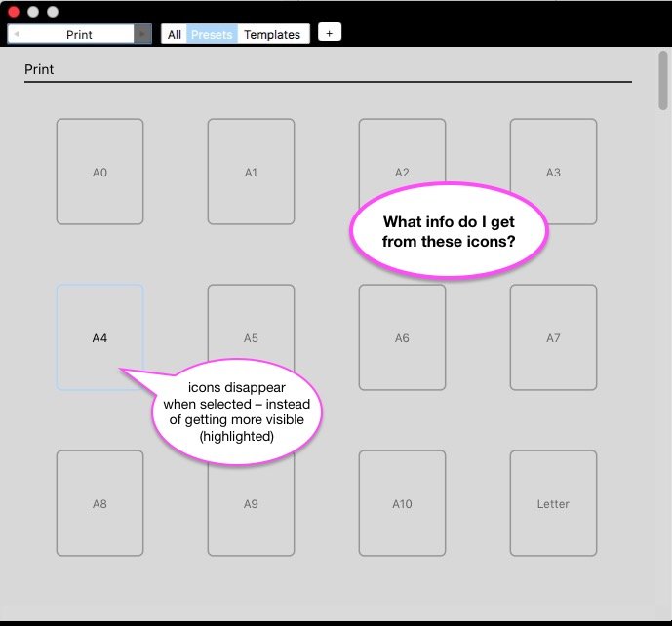
Task: Pick the A10 paper size
Action: [402, 503]
